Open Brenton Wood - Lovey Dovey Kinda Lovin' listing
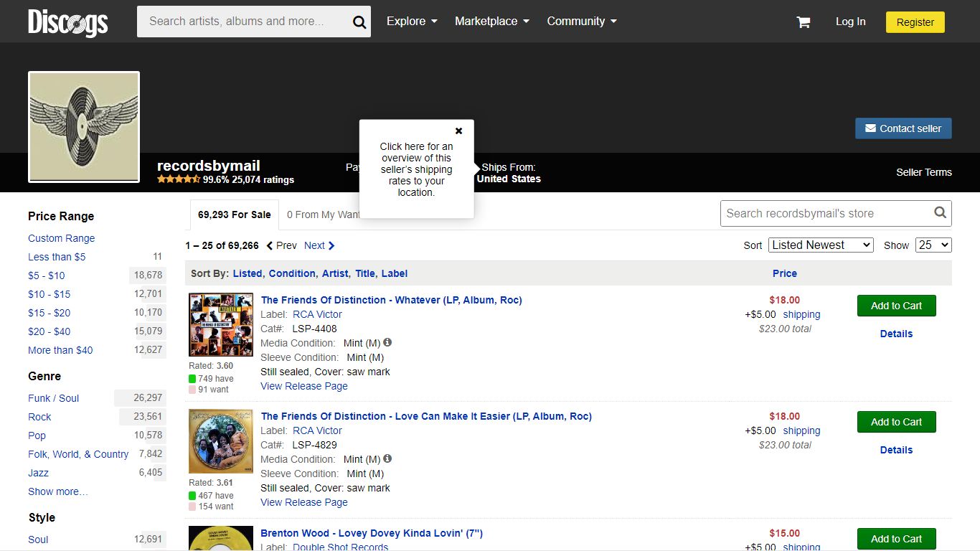980x551 pixels. 372,533
